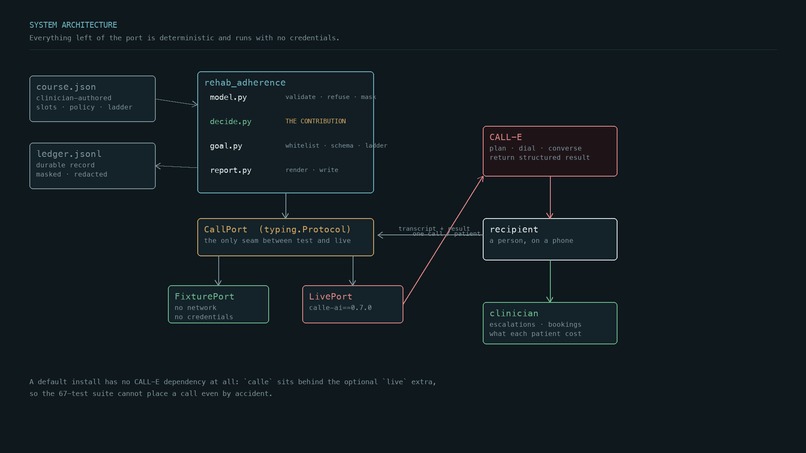The width and height of the screenshot is (806, 453).
Task: Click the ledger.jsonl box title
Action: point(69,154)
